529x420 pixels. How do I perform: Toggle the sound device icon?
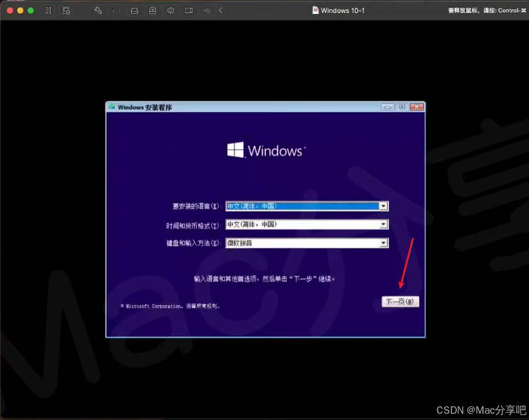(170, 11)
